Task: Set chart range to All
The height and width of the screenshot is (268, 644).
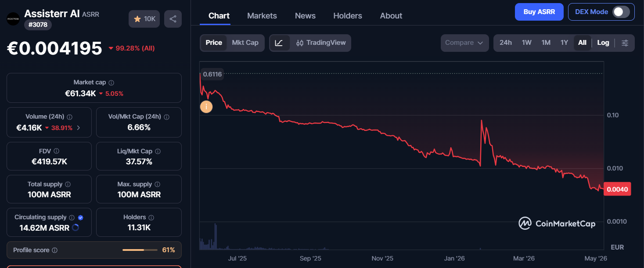Action: point(582,43)
